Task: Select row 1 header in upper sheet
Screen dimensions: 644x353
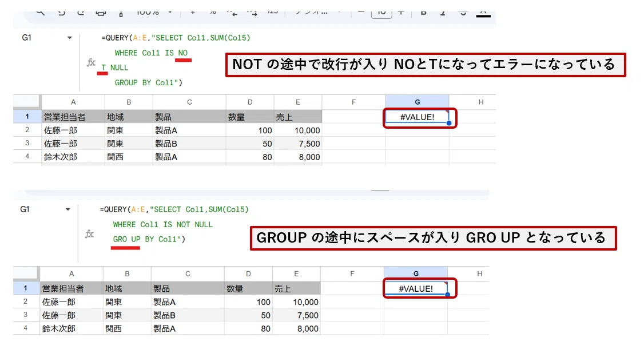Action: click(x=27, y=117)
